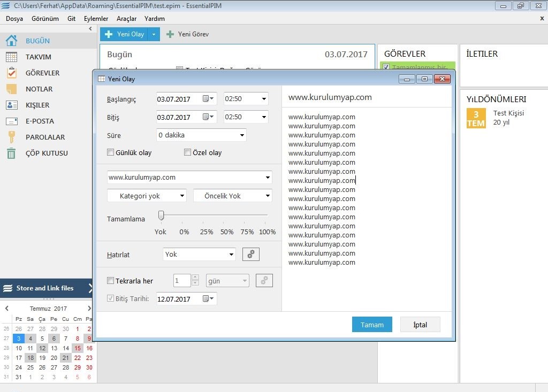Enable the Özel olay checkbox
The height and width of the screenshot is (392, 548).
(187, 152)
